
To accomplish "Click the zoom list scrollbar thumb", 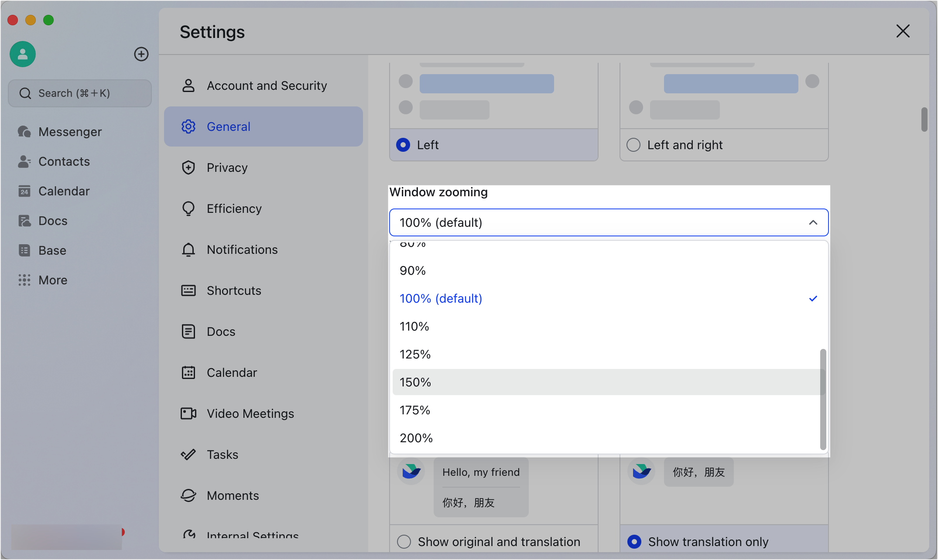I will [x=823, y=399].
